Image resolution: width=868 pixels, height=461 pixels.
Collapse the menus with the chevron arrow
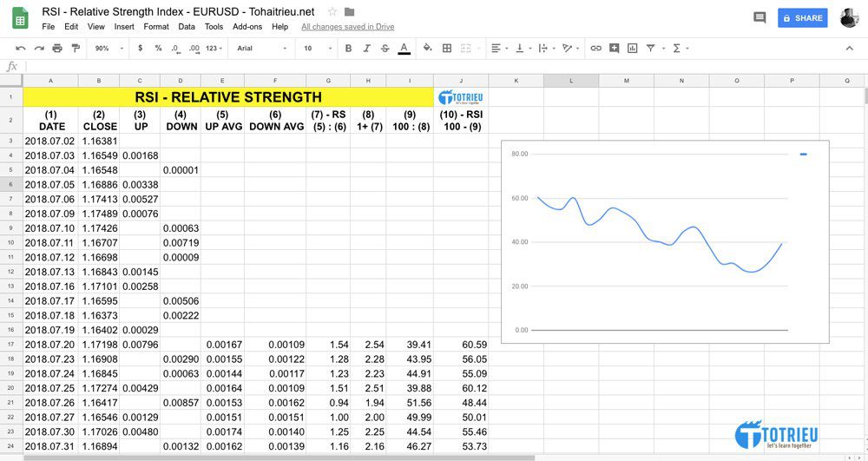click(849, 48)
